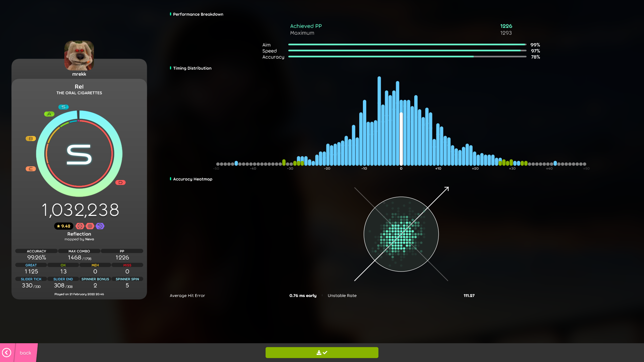This screenshot has height=362, width=644.
Task: Click the S grade ring
Action: pos(79,153)
